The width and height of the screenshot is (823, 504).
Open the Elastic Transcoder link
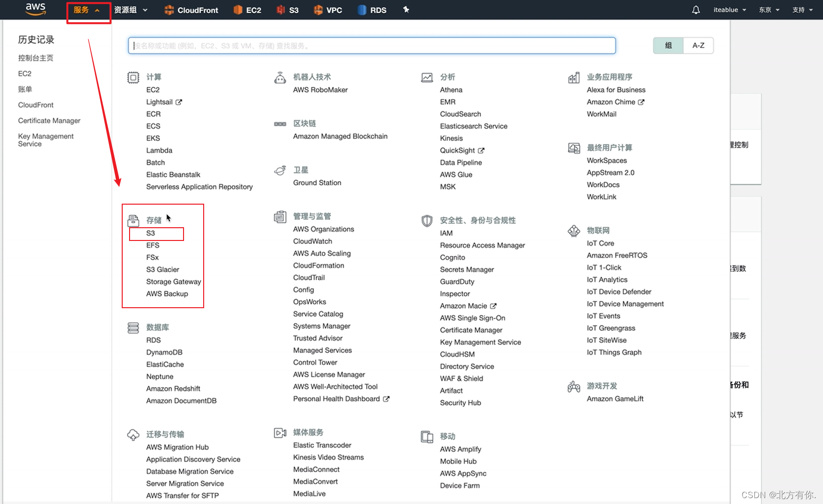tap(322, 446)
